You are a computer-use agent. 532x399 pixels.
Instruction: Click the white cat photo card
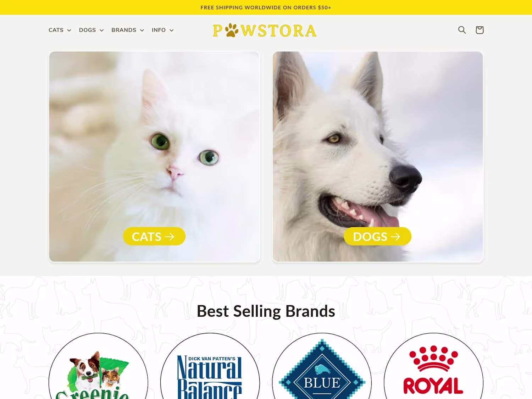[154, 157]
